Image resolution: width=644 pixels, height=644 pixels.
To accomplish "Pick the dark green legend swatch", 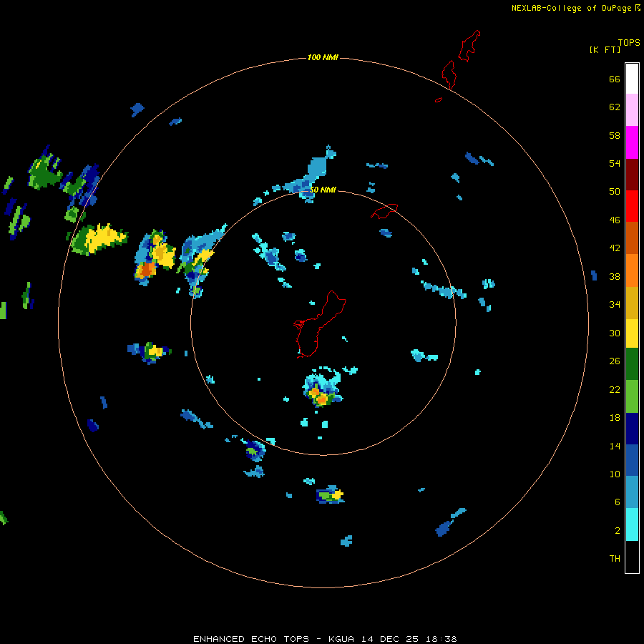I will 632,364.
